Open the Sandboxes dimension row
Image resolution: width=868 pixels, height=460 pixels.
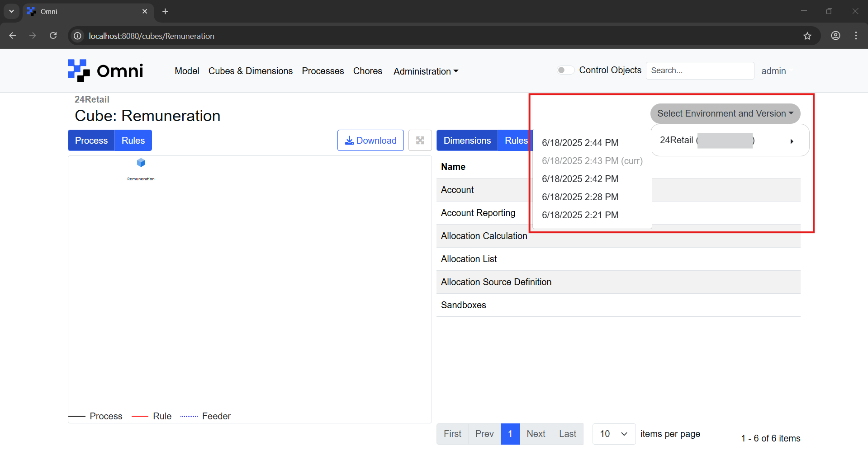[618, 305]
